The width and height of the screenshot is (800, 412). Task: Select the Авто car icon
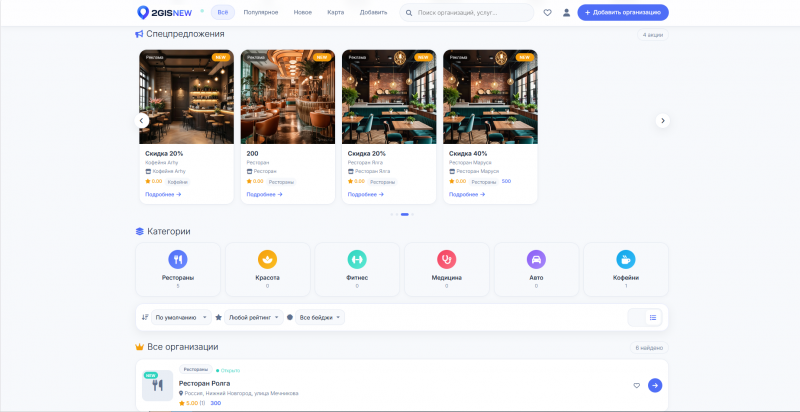[x=536, y=259]
